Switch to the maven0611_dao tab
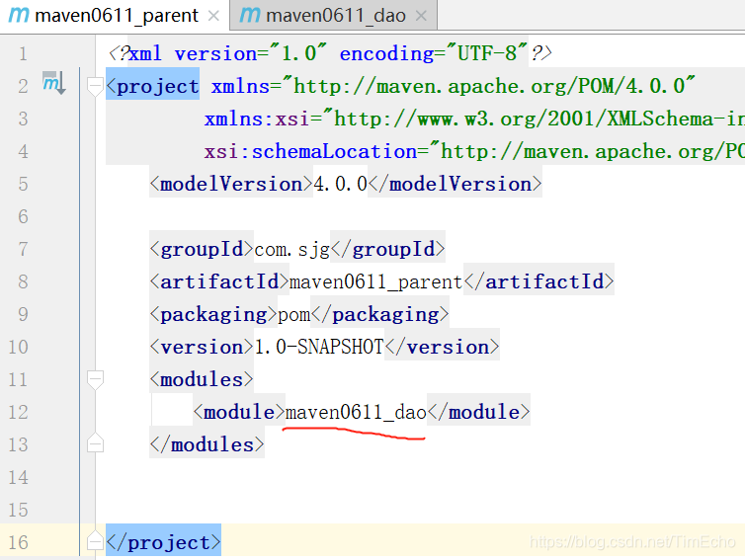 (333, 16)
